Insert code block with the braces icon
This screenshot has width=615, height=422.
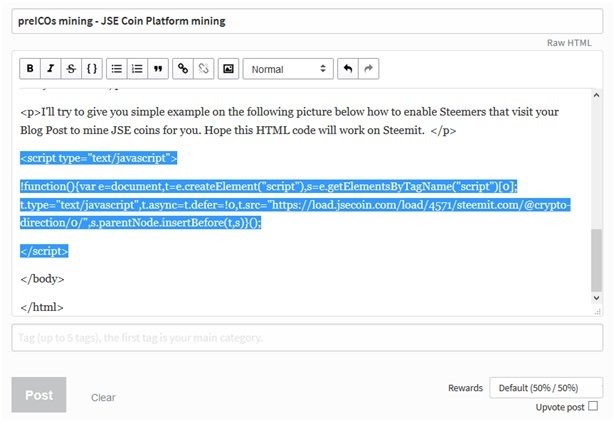[x=92, y=69]
